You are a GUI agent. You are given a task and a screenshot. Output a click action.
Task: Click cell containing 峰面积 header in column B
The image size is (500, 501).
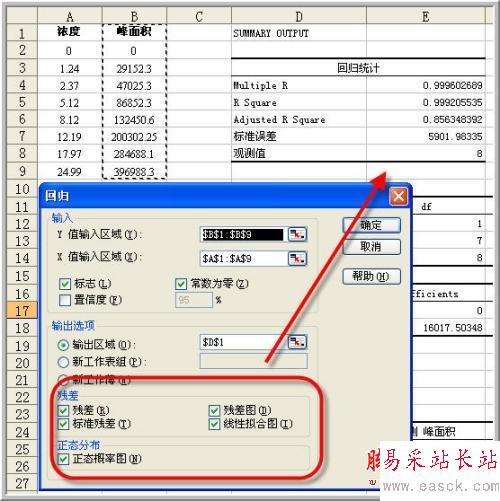(134, 33)
